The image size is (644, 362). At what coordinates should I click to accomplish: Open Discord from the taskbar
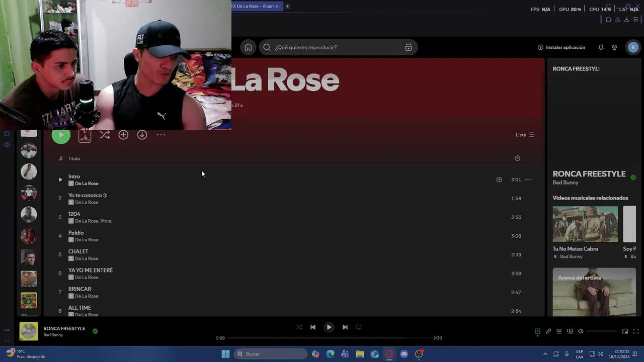[x=404, y=354]
